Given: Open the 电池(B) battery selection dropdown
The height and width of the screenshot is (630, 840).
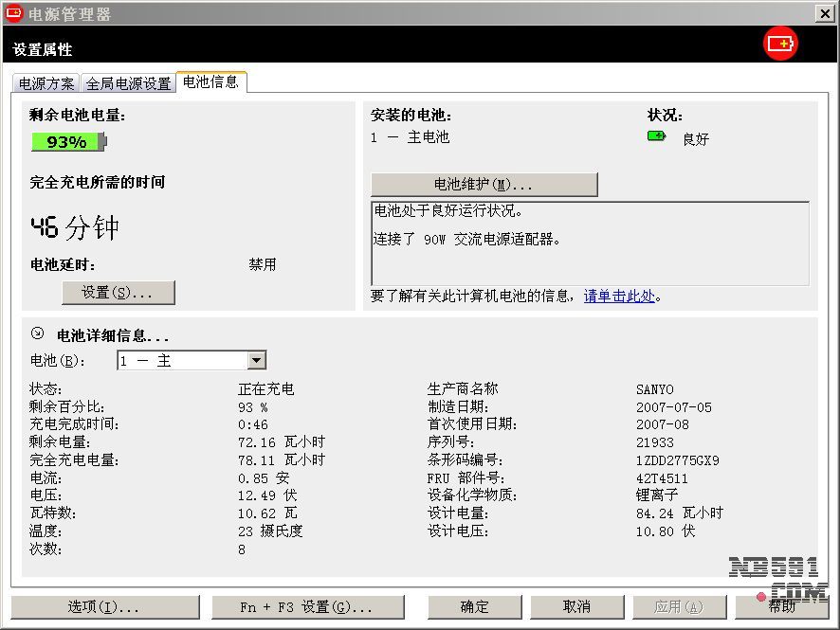Looking at the screenshot, I should tap(256, 360).
